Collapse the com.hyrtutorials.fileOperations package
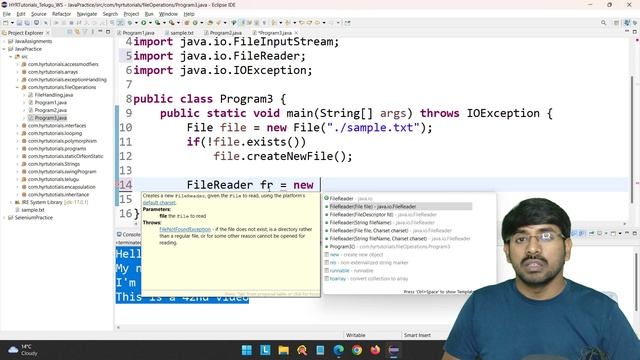Viewport: 640px width, 360px height. click(18, 87)
